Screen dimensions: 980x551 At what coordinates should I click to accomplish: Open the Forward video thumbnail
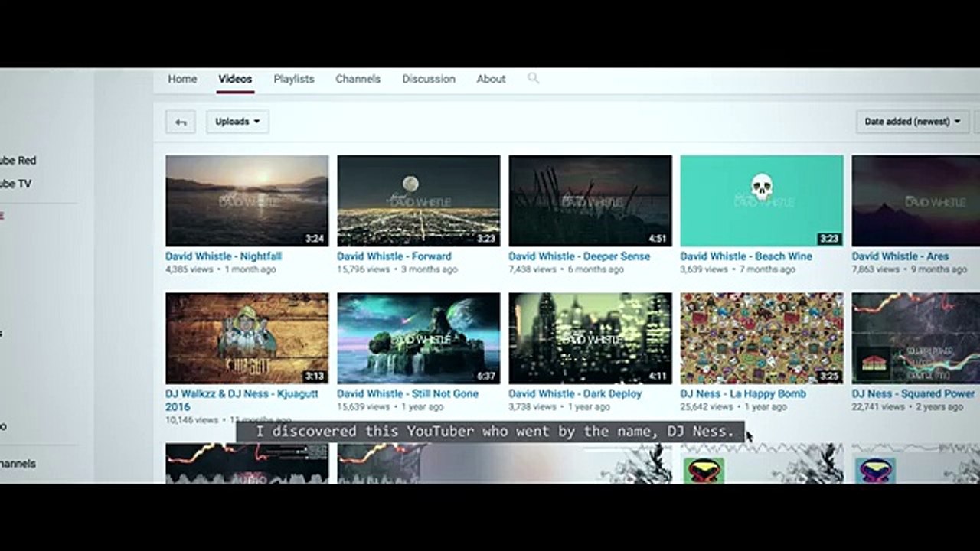(x=419, y=201)
